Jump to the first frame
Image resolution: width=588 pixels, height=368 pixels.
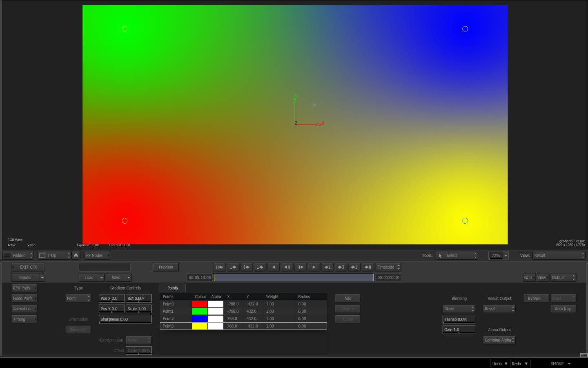[220, 267]
